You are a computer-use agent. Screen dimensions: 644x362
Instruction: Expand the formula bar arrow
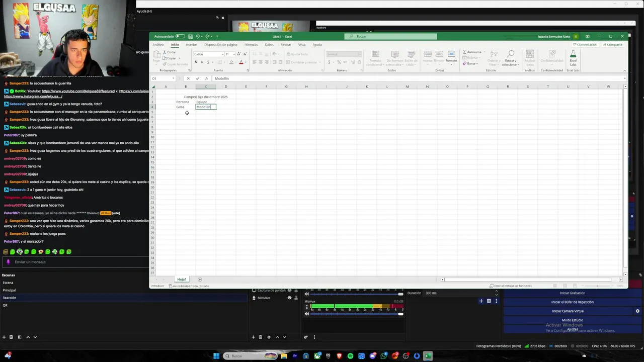[x=624, y=78]
